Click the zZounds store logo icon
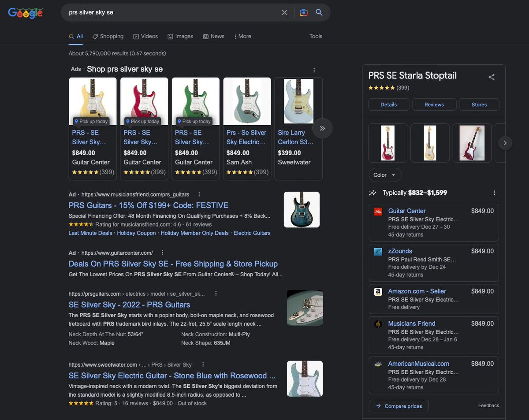 point(378,252)
